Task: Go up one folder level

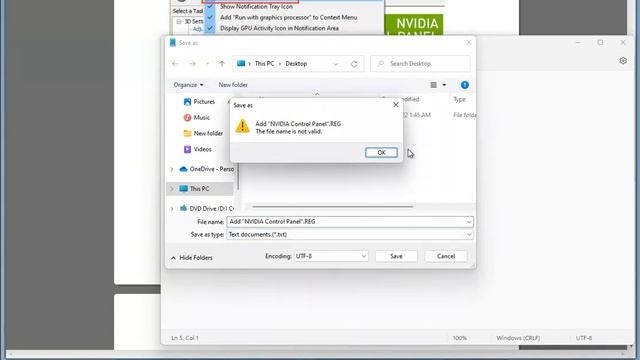Action: coord(222,64)
